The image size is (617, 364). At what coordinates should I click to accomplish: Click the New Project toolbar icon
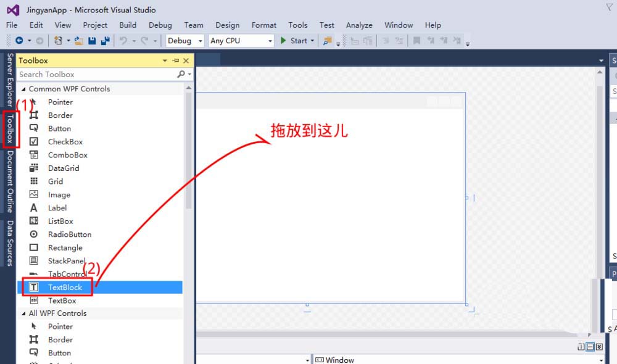(x=58, y=41)
